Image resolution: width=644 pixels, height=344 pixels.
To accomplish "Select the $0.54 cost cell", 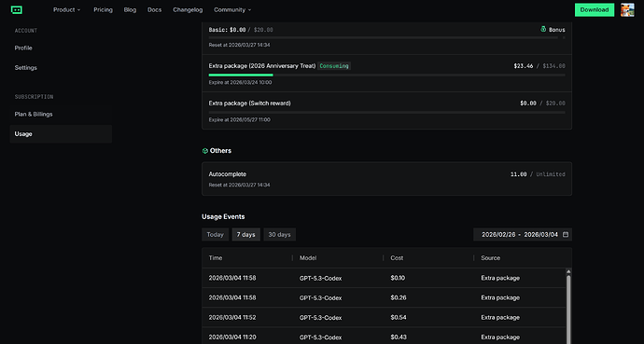I will point(399,317).
